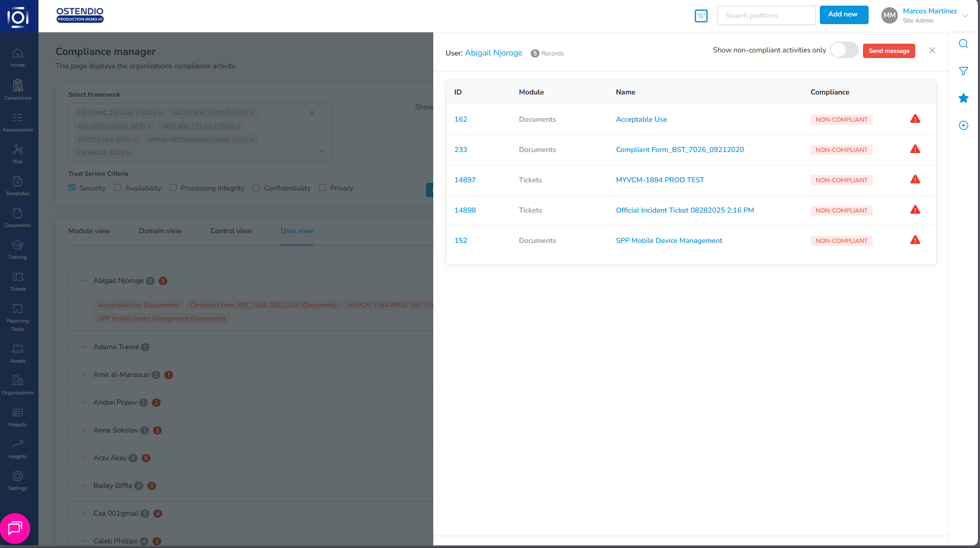
Task: Click the plus circle icon in right rail
Action: [x=964, y=125]
